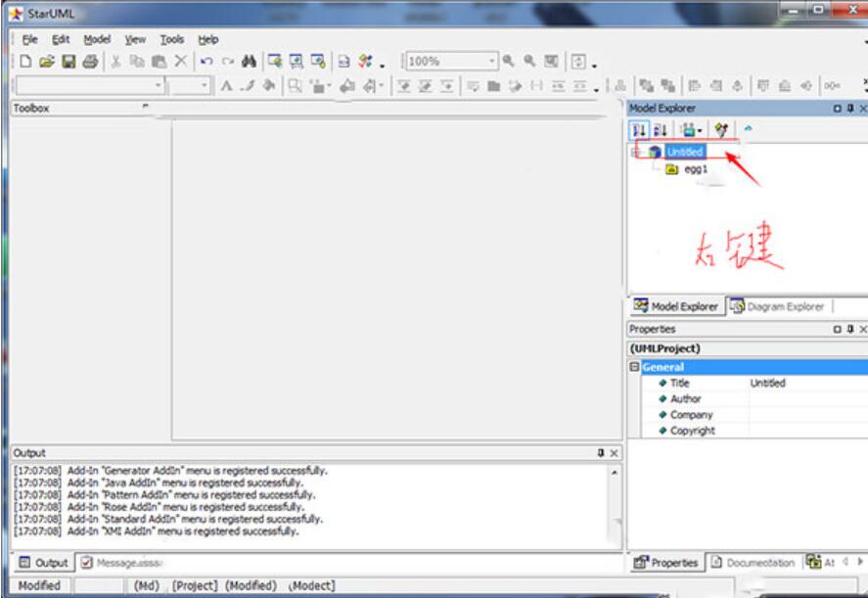Click the Fit to Window icon
868x598 pixels.
(x=551, y=61)
